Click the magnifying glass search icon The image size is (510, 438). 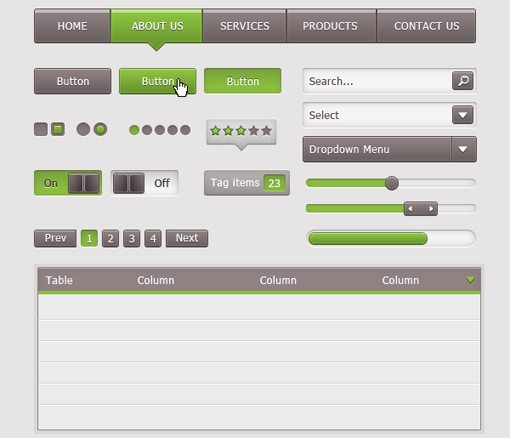pos(463,81)
